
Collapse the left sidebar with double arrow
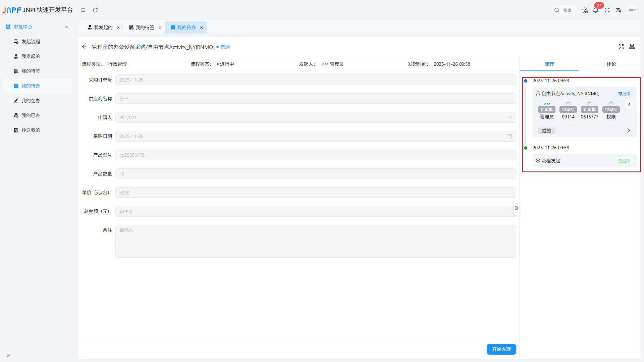point(8,356)
